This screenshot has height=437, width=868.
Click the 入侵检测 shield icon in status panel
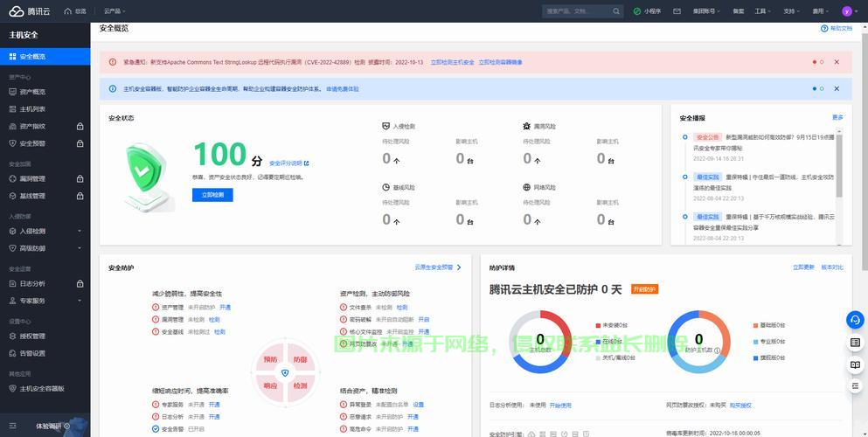pos(386,126)
